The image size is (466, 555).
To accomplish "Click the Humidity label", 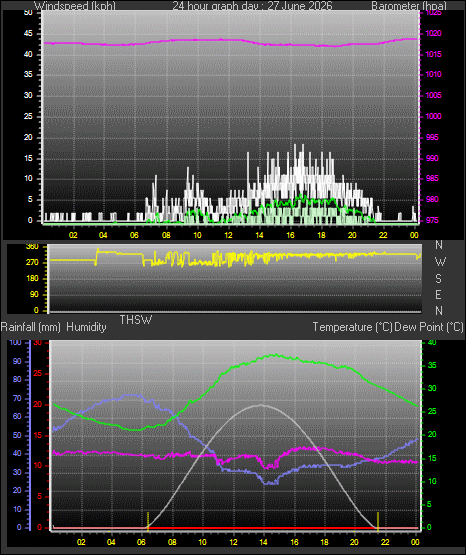I will click(x=86, y=327).
